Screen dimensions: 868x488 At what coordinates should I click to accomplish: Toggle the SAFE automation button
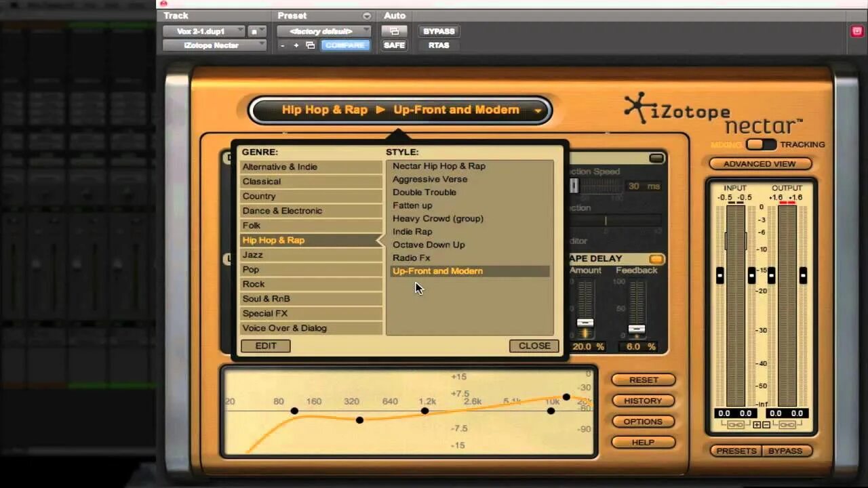coord(394,45)
